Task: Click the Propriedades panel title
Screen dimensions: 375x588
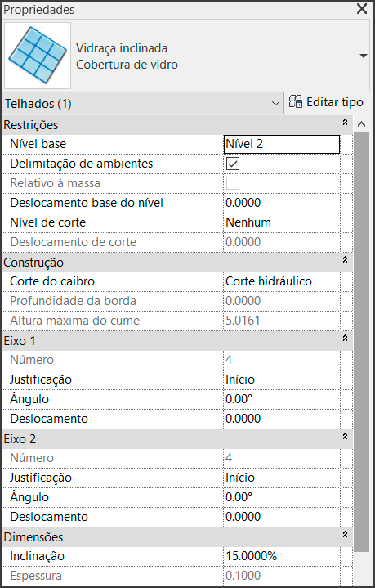Action: [39, 10]
